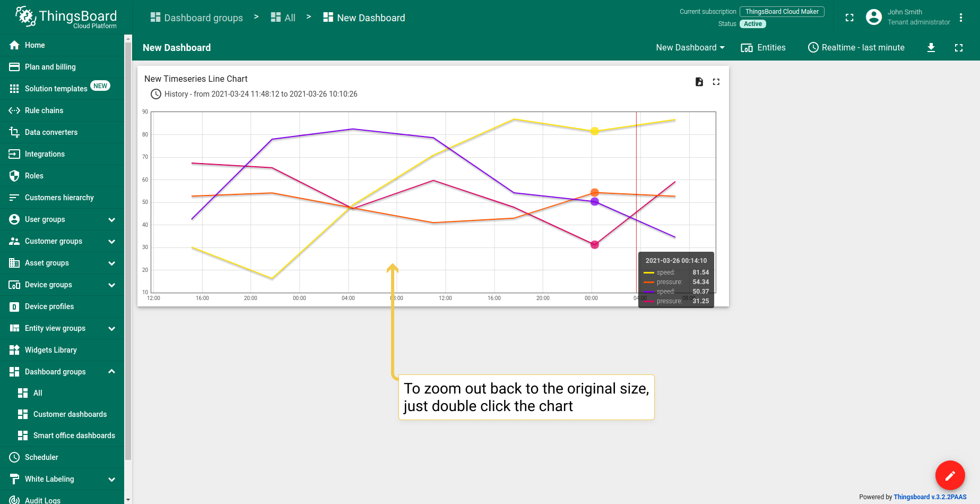Click tooltip timestamp 2021-03-26 00:14:10
This screenshot has width=980, height=504.
(x=676, y=261)
